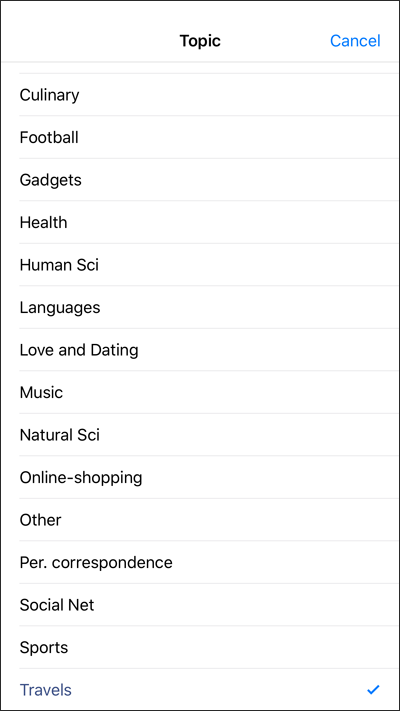Choose Music as the topic

[200, 392]
